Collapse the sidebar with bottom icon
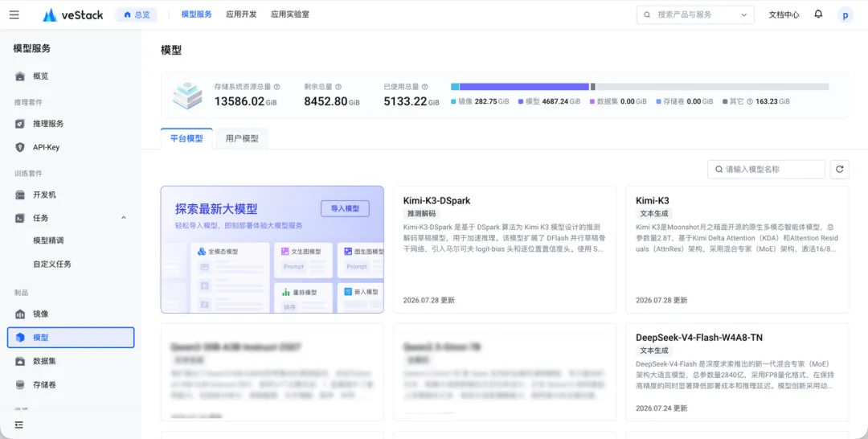 [19, 425]
